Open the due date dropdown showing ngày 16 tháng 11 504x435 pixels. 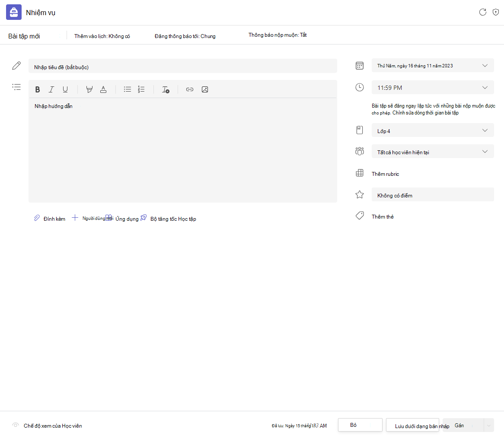tap(433, 66)
